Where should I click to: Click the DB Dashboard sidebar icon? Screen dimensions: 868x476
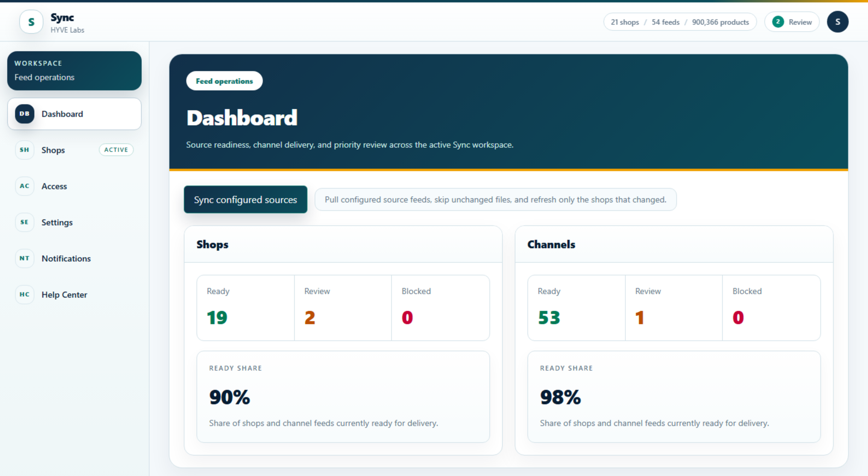(x=25, y=114)
